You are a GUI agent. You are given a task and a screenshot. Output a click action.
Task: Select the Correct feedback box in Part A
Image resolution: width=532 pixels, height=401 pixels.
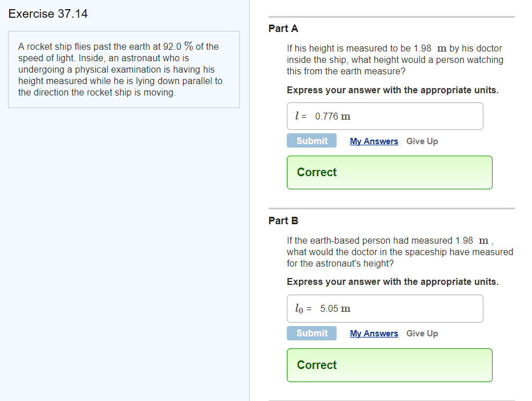pyautogui.click(x=390, y=173)
